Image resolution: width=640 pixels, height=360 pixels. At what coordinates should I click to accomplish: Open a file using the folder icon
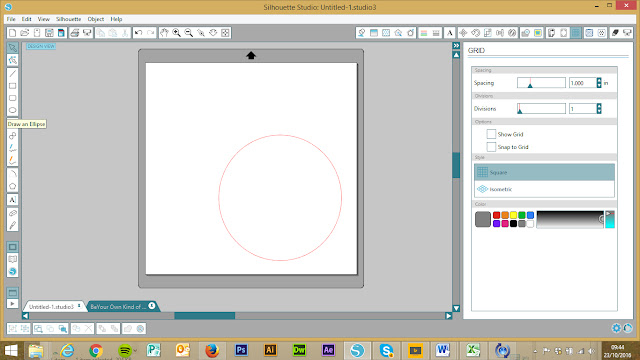pos(24,33)
